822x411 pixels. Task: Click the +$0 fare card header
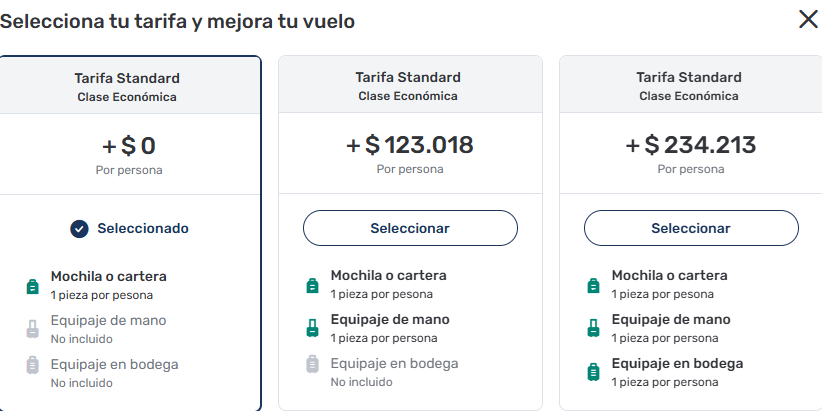click(127, 86)
